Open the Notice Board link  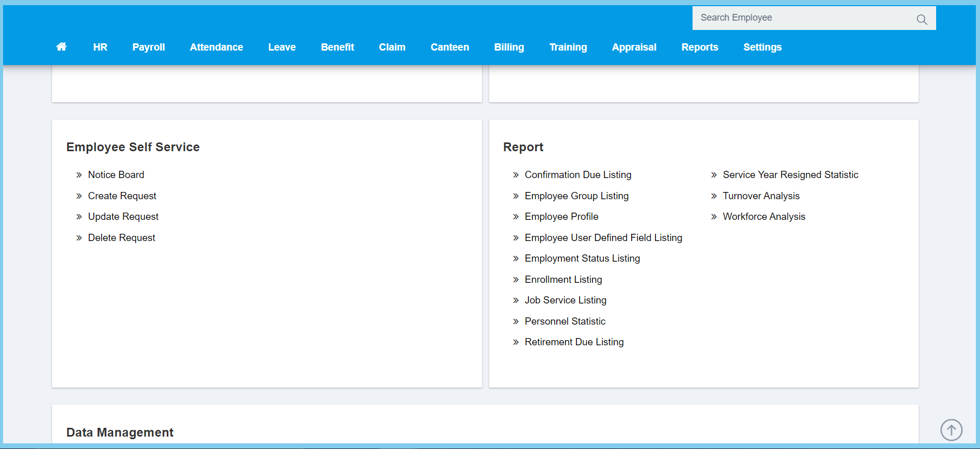click(x=116, y=175)
